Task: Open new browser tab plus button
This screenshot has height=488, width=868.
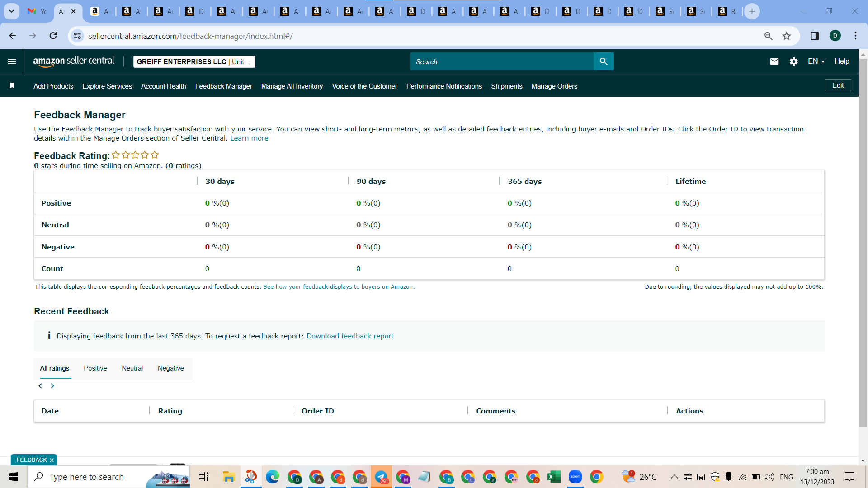Action: pos(752,11)
